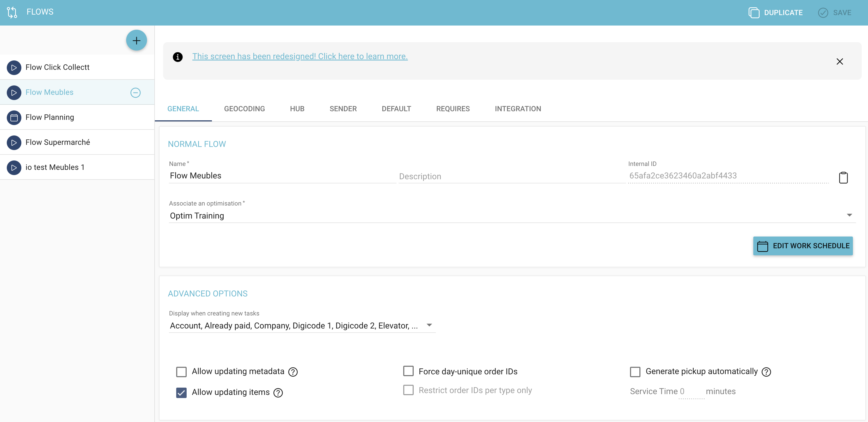This screenshot has height=422, width=868.
Task: Click the Advanced Options section heading
Action: [x=207, y=294]
